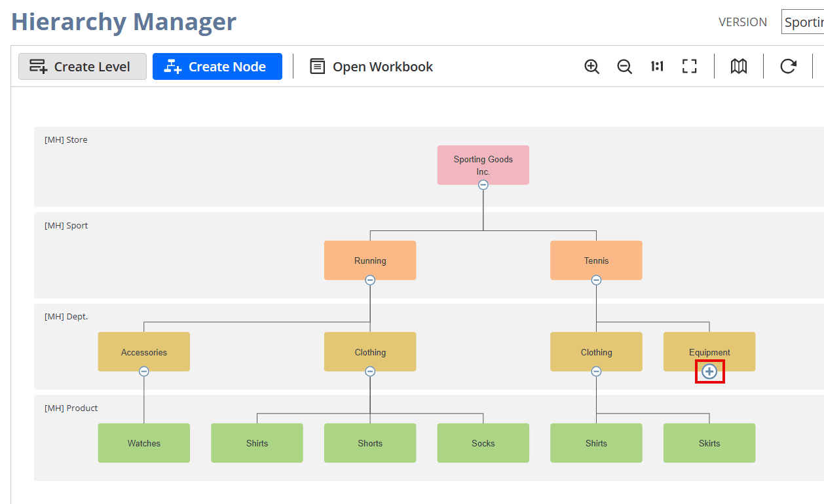
Task: Select the Tennis sport node
Action: pyautogui.click(x=596, y=261)
